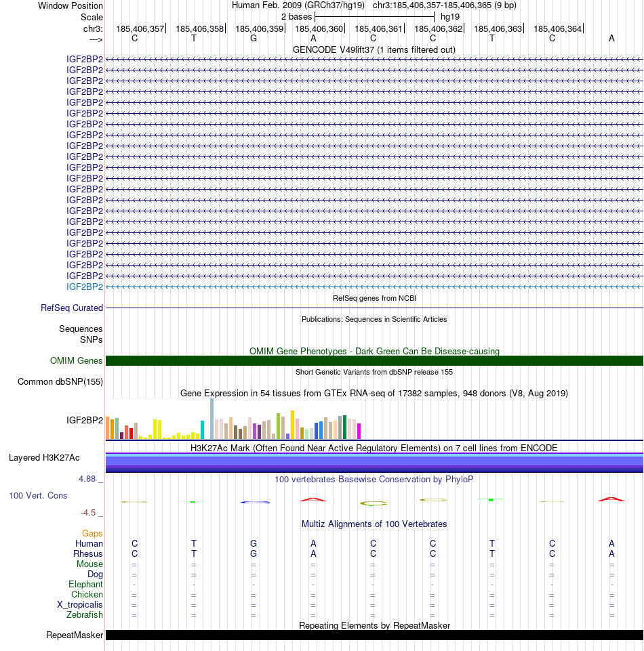This screenshot has height=651, width=644.
Task: Click the Zebrafish species label
Action: tap(84, 615)
